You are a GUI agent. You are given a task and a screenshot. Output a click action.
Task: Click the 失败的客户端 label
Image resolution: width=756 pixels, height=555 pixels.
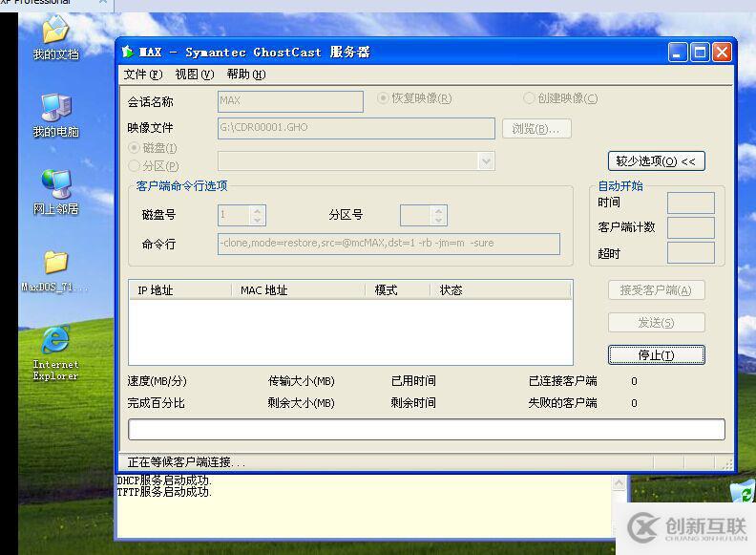(562, 403)
